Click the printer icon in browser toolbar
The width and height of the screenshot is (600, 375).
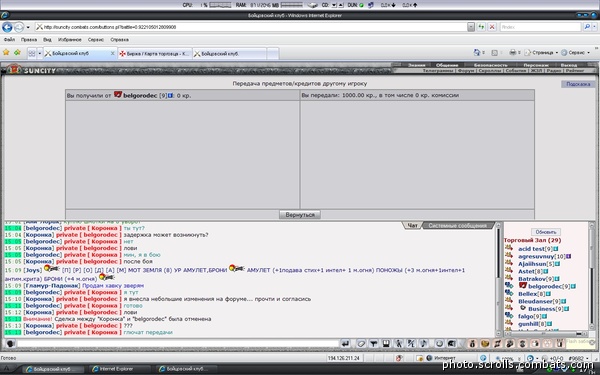coord(513,52)
